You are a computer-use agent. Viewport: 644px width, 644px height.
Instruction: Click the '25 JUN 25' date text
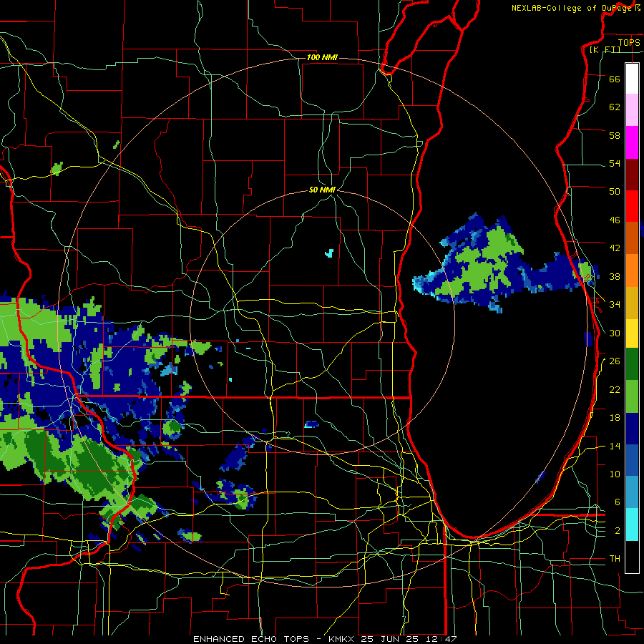tap(389, 639)
